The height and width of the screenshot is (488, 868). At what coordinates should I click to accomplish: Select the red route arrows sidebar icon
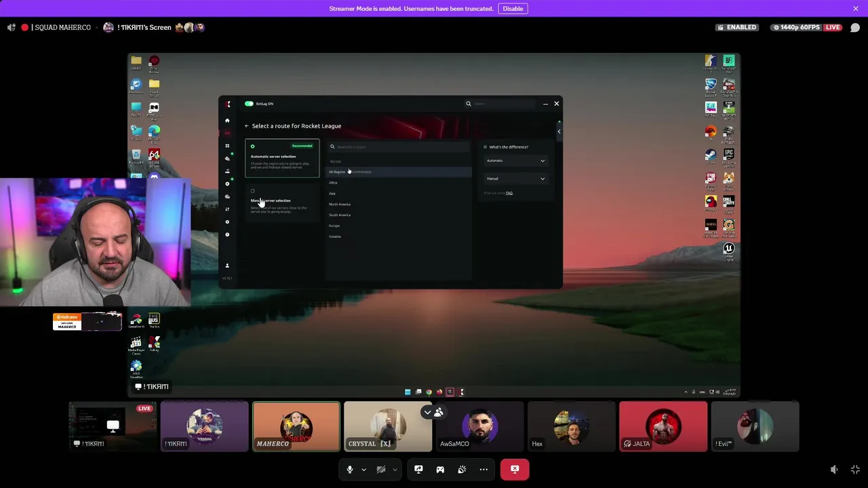pos(227,133)
